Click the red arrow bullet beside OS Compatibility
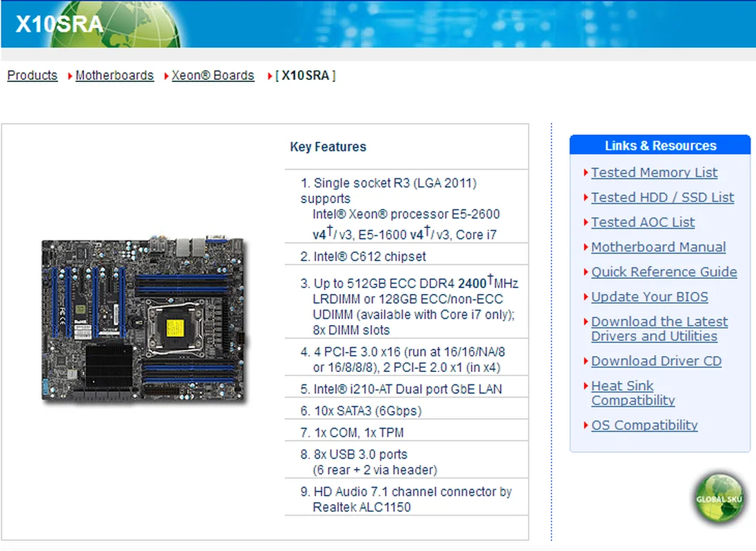The width and height of the screenshot is (756, 551). [x=586, y=425]
